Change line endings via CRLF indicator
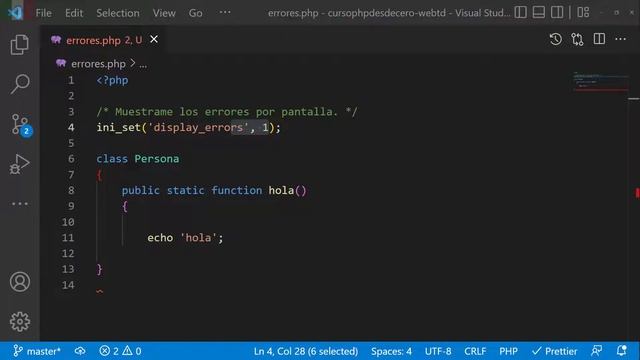This screenshot has width=640, height=360. pos(475,351)
